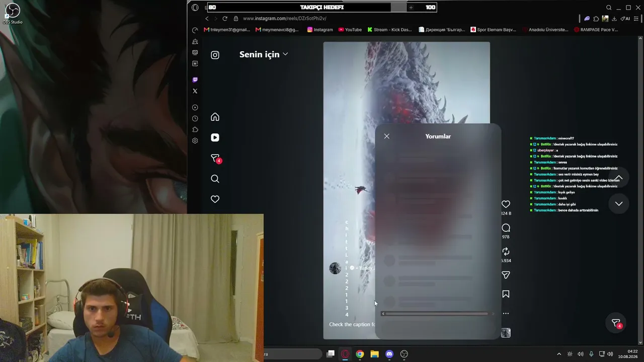This screenshot has width=644, height=362.
Task: Open the Stream - Kick Dashboard bookmark
Action: tap(389, 30)
